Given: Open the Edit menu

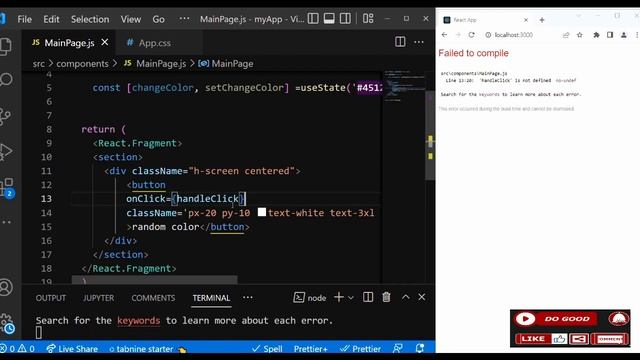Looking at the screenshot, I should (x=51, y=19).
